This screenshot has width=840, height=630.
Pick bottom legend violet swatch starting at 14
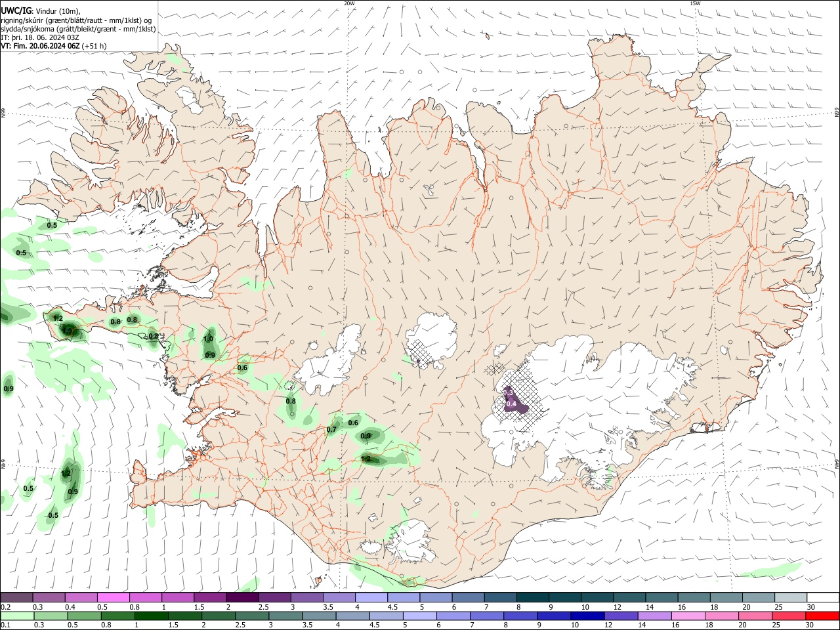pos(654,616)
